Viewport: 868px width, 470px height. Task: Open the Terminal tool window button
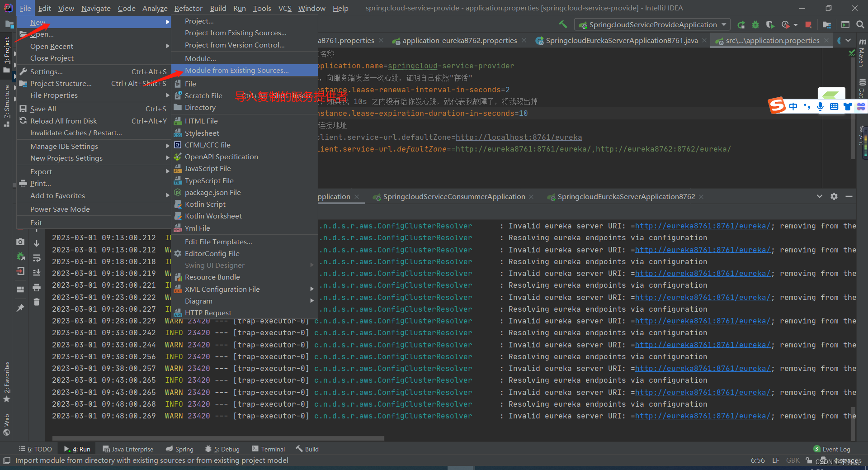coord(269,449)
